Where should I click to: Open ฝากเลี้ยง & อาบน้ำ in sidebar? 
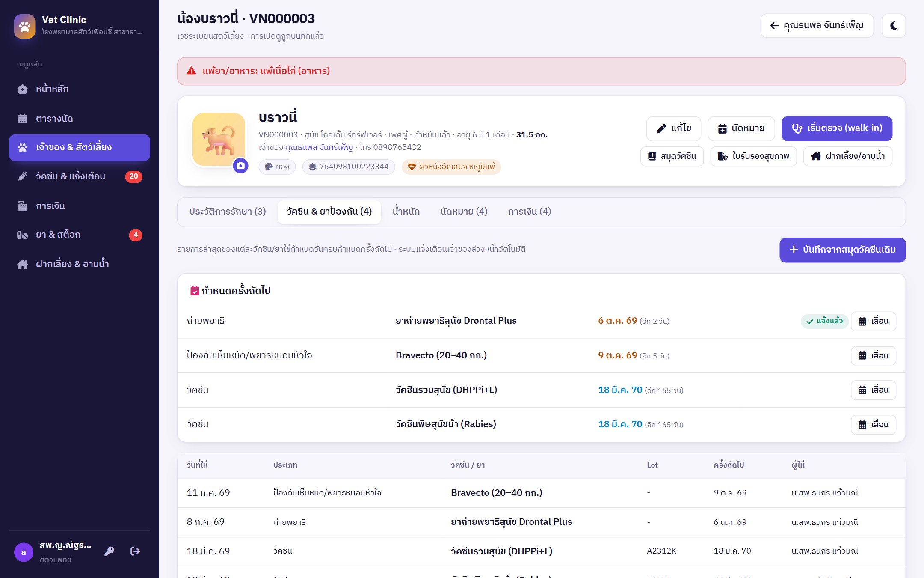coord(80,264)
